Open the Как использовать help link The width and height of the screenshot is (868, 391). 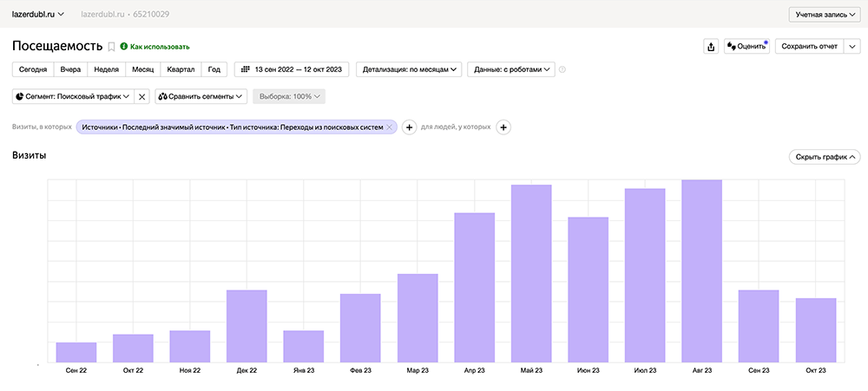[x=155, y=47]
